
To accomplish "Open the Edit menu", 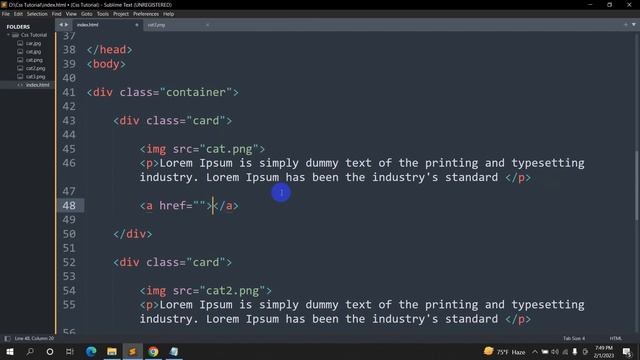I will tap(18, 14).
